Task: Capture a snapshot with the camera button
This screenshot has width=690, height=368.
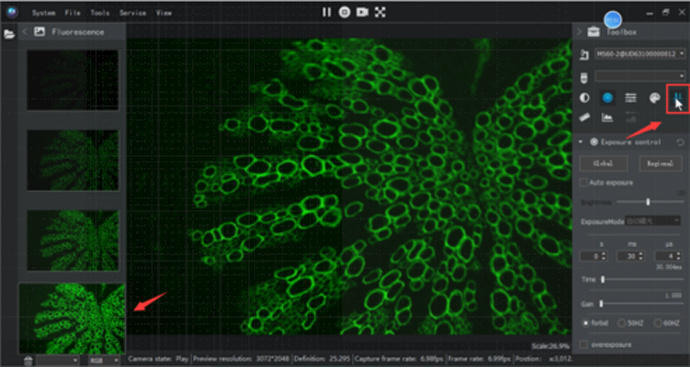Action: coord(345,12)
